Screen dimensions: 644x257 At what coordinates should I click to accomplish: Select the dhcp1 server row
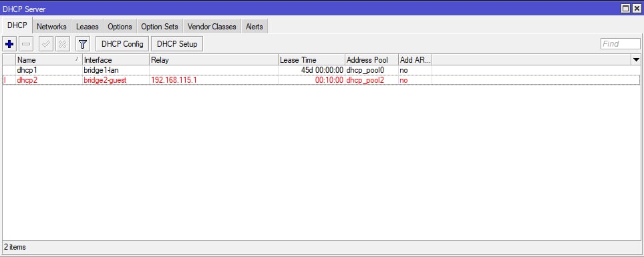click(x=321, y=70)
